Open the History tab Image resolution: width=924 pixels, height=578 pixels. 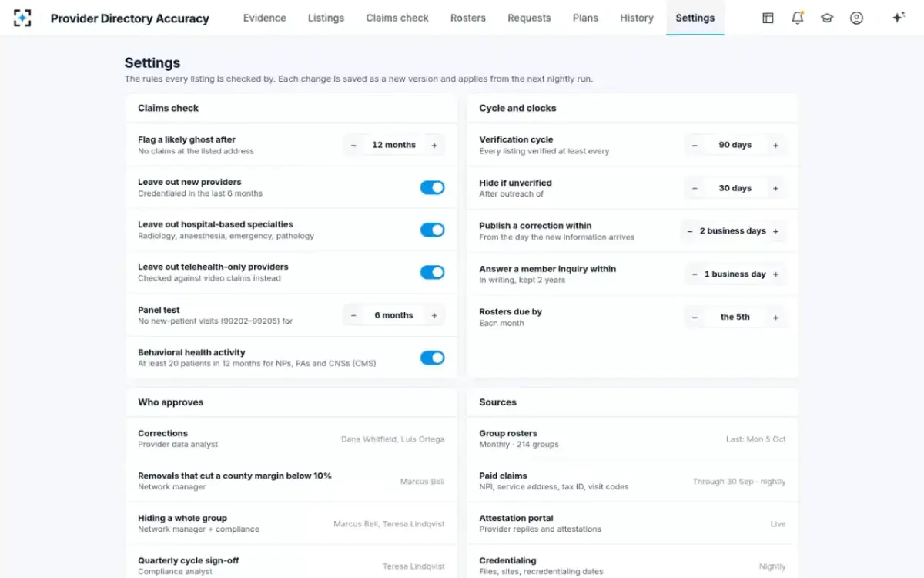(637, 18)
